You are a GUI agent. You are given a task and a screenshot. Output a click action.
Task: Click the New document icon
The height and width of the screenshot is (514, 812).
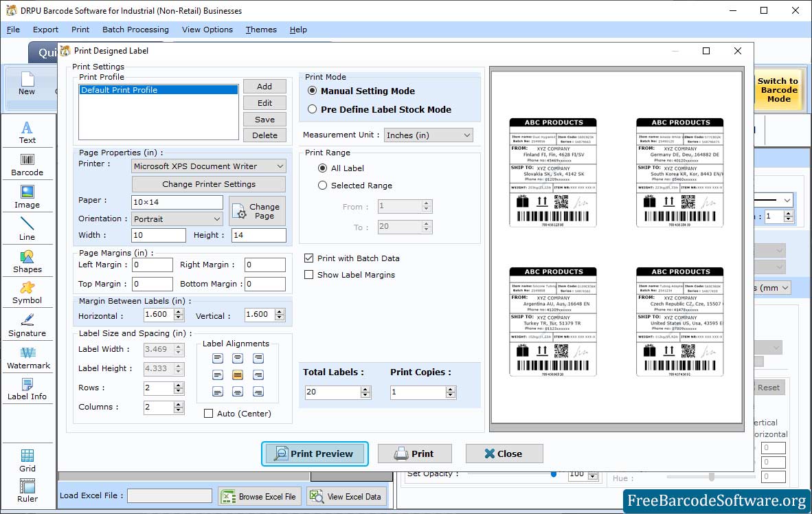pyautogui.click(x=27, y=84)
